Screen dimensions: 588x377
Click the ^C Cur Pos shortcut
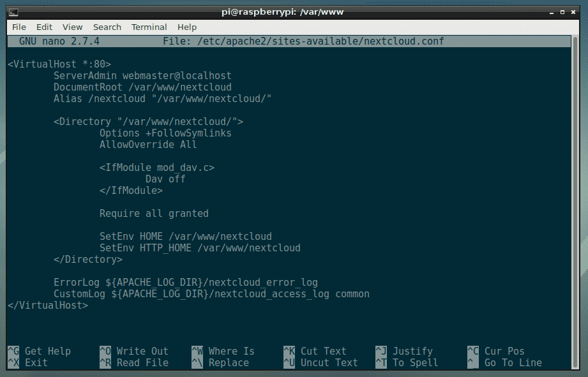(496, 351)
